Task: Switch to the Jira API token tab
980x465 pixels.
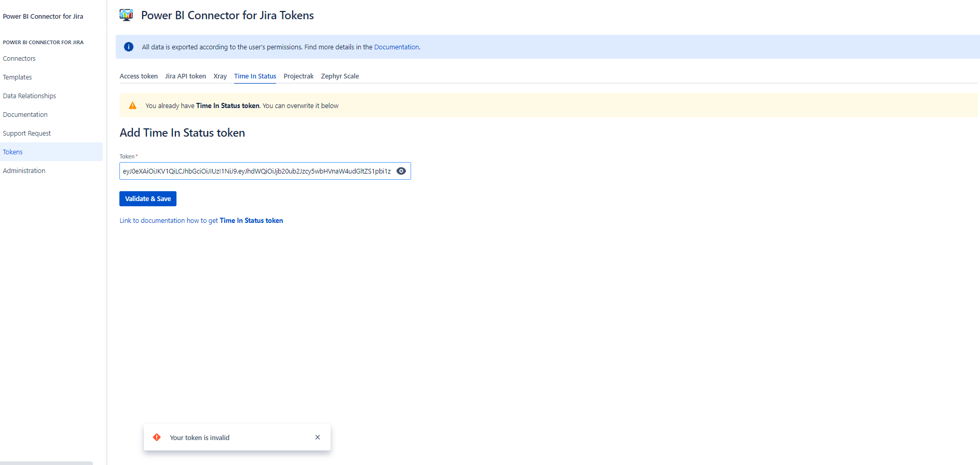Action: click(x=185, y=76)
